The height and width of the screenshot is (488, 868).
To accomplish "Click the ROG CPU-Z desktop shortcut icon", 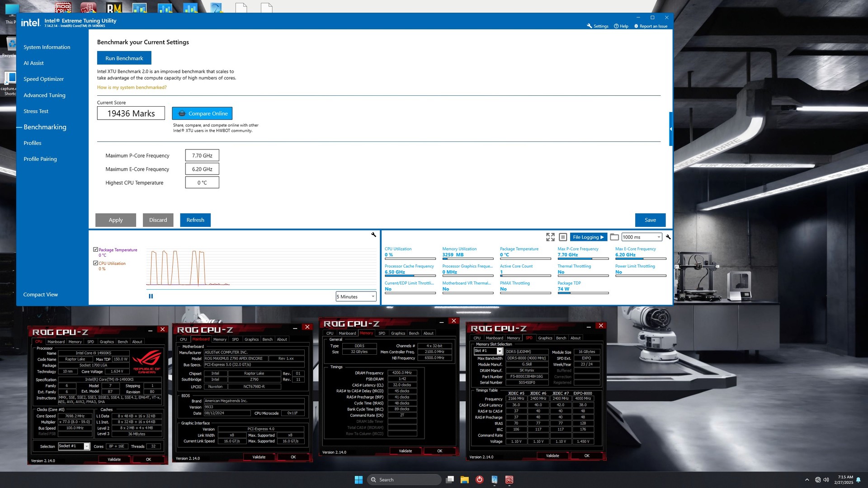I will tap(63, 7).
